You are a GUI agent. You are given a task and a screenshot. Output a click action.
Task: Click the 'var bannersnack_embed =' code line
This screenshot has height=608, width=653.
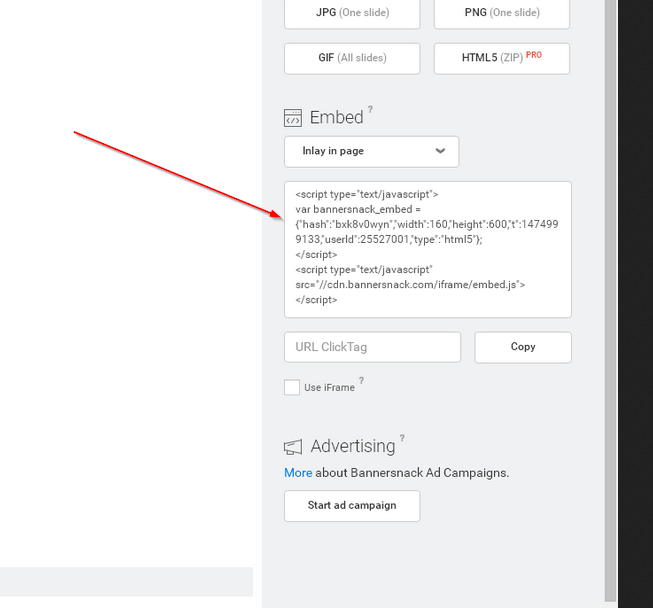(x=358, y=209)
